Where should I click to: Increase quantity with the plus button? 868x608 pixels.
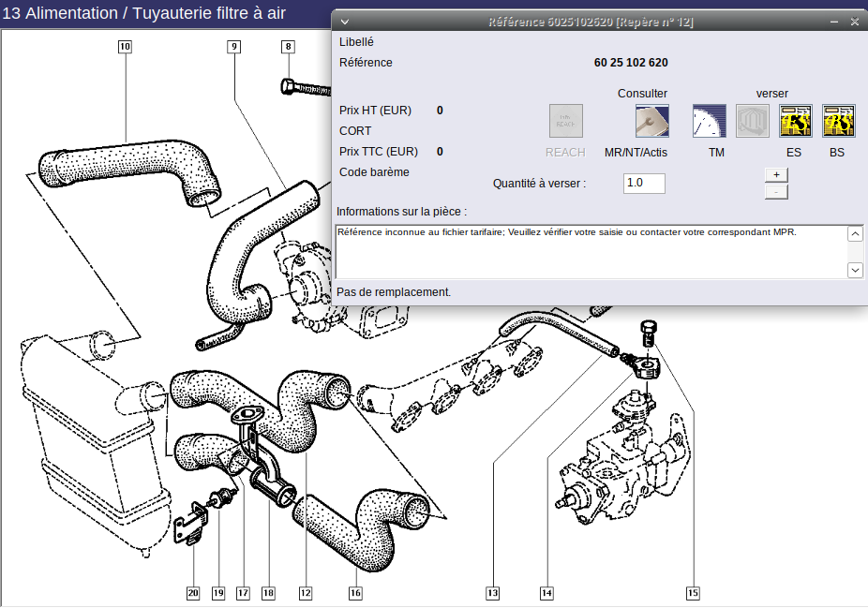[776, 175]
